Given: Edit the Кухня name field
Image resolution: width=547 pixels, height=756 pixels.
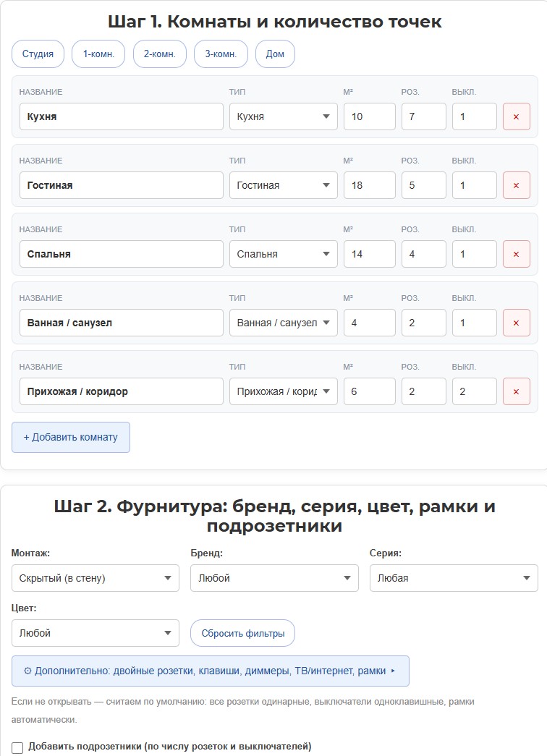Looking at the screenshot, I should pos(121,116).
